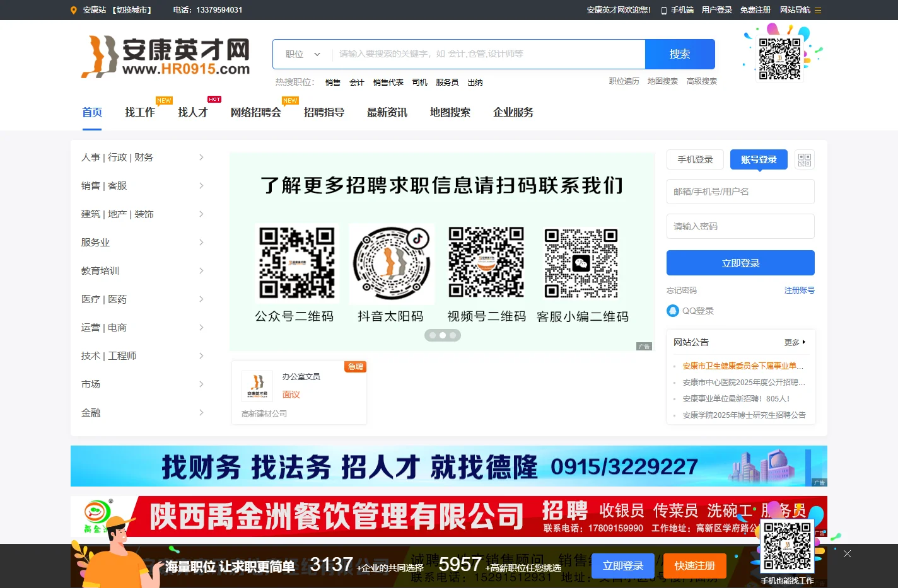Click 立即登录 in the bottom banner
The image size is (898, 588).
(623, 566)
